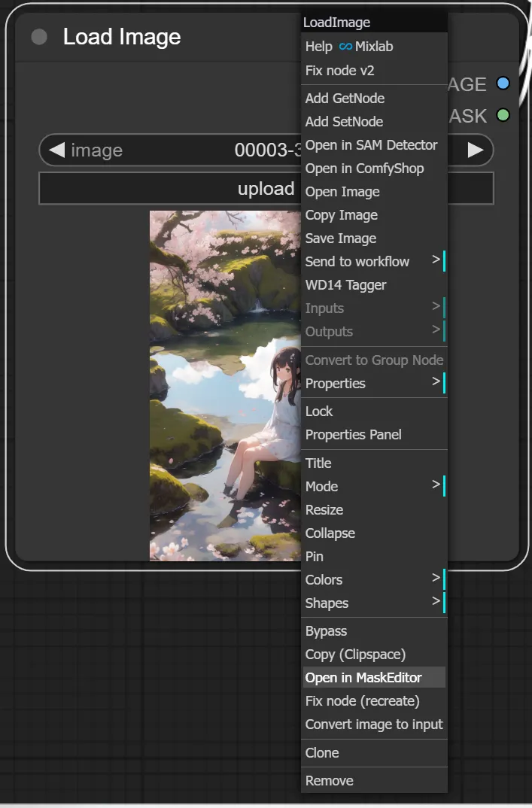Expand the Inputs submenu
This screenshot has height=808, width=532.
pyautogui.click(x=374, y=308)
